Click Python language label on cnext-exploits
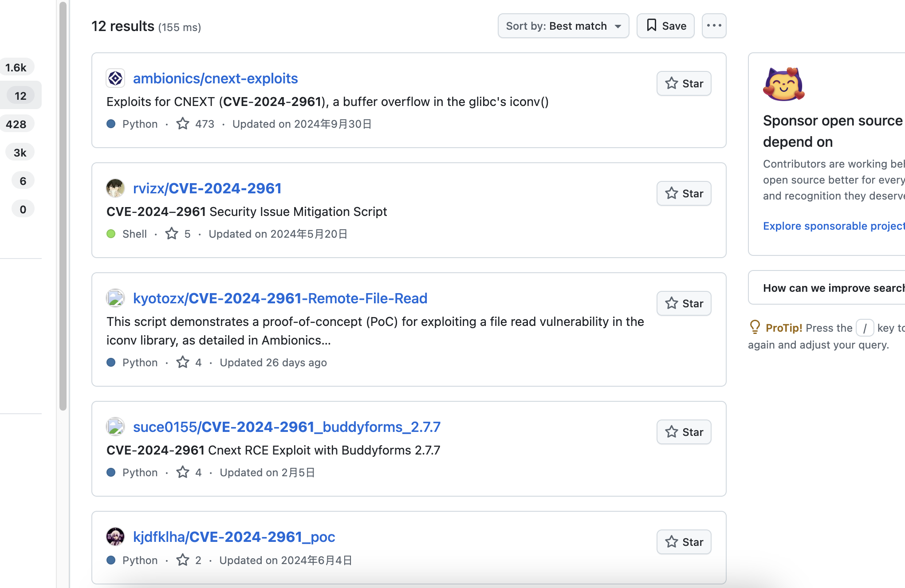905x588 pixels. tap(140, 124)
